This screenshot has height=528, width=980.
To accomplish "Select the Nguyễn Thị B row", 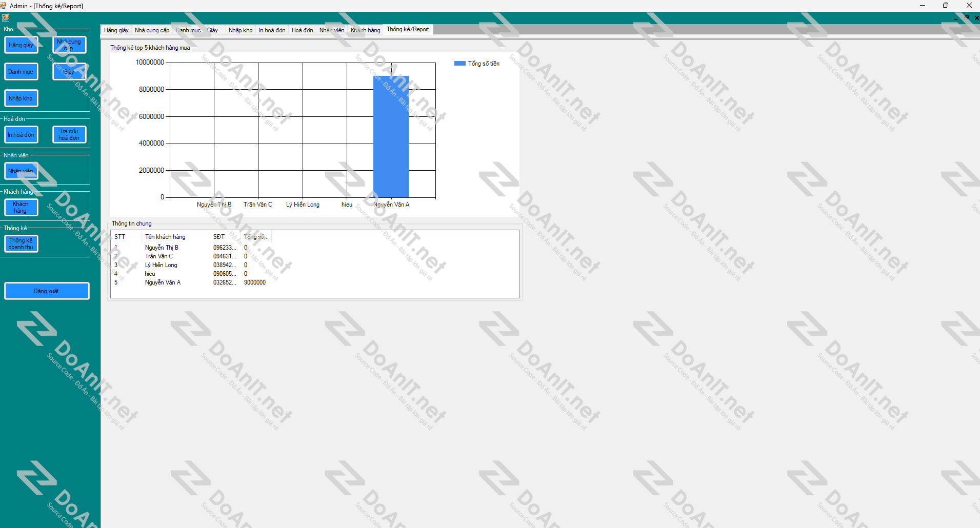I will [x=315, y=248].
